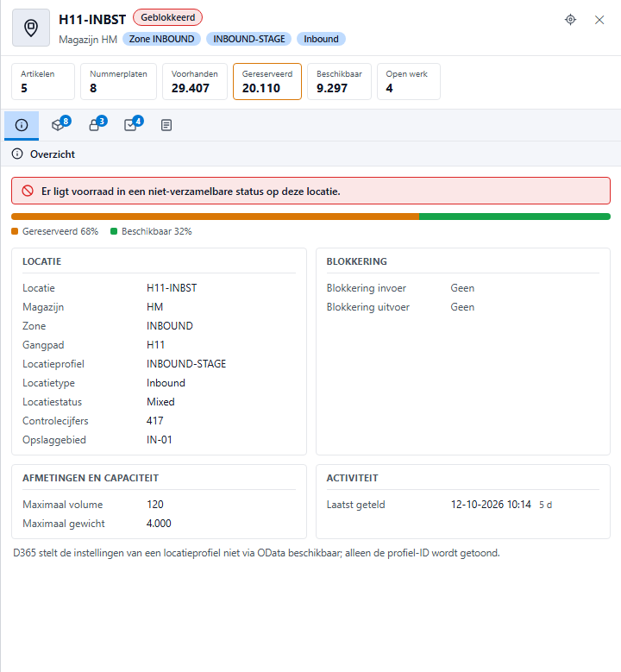Screen dimensions: 621x672
Task: Click the ACTIVITEIT section heading
Action: click(352, 478)
